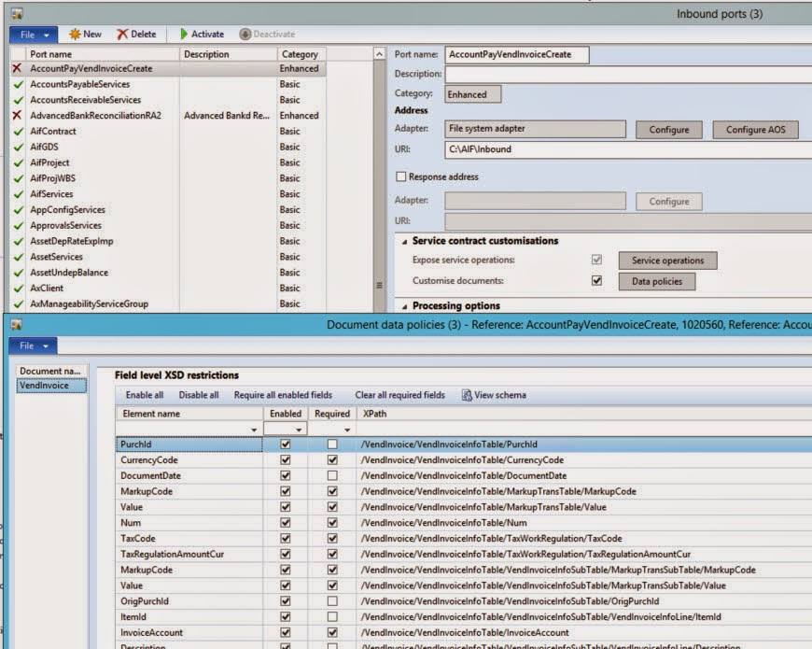Enable the Response address checkbox

[x=402, y=176]
